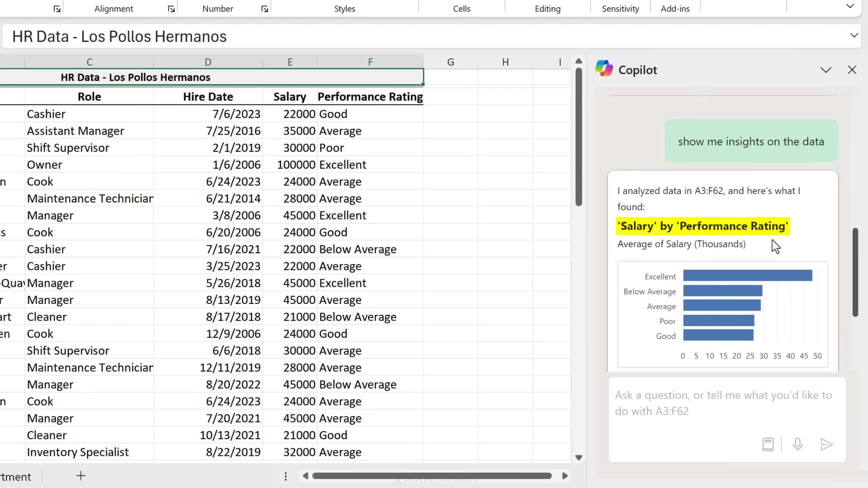Click the formula bar text field

pyautogui.click(x=425, y=36)
